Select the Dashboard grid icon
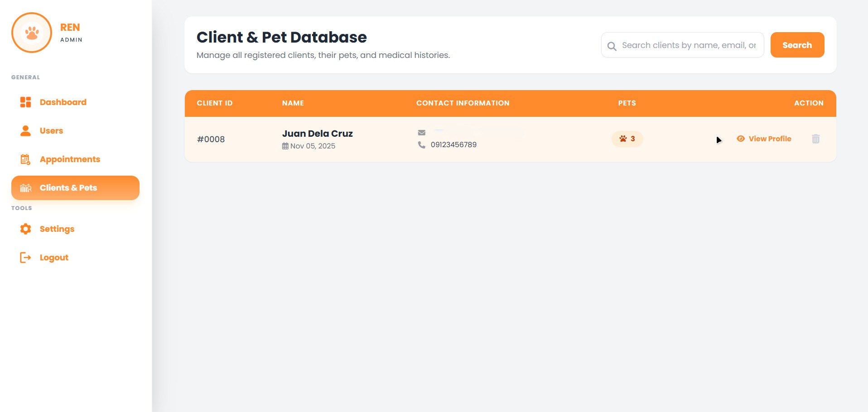The image size is (868, 412). pos(25,102)
